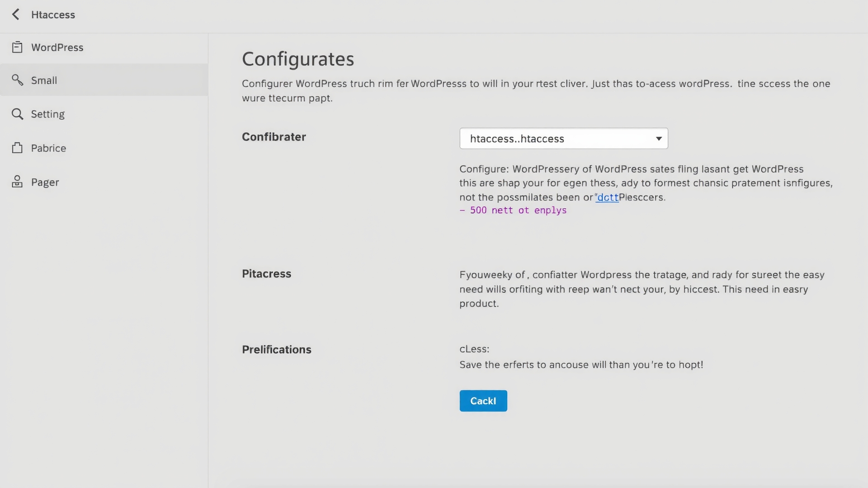Screen dimensions: 868x488
Task: Open the dctt hyperlink
Action: (x=608, y=197)
